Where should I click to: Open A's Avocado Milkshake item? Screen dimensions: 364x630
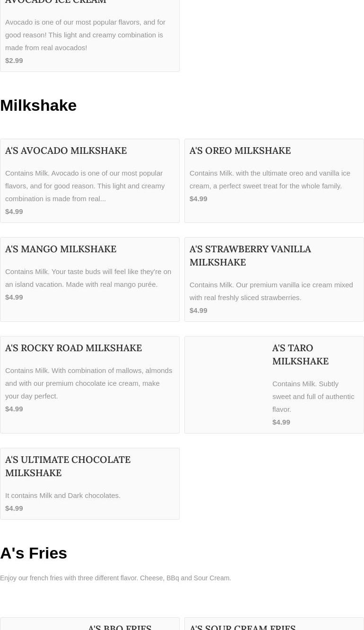point(66,151)
